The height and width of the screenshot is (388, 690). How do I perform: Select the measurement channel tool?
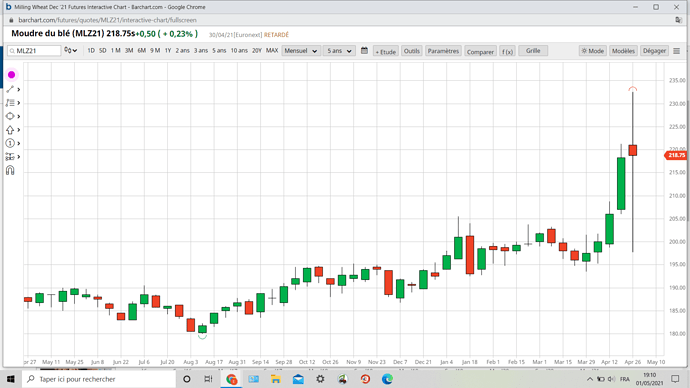pos(10,157)
